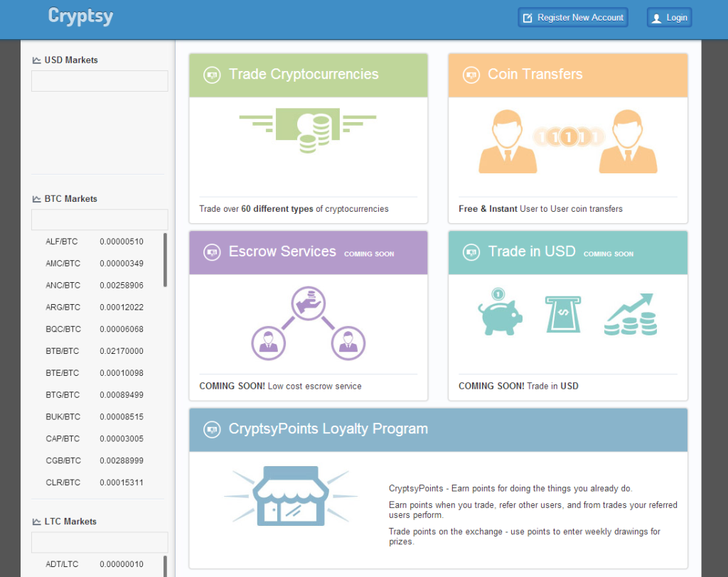728x577 pixels.
Task: Click the right orange businessman figure
Action: coord(628,141)
